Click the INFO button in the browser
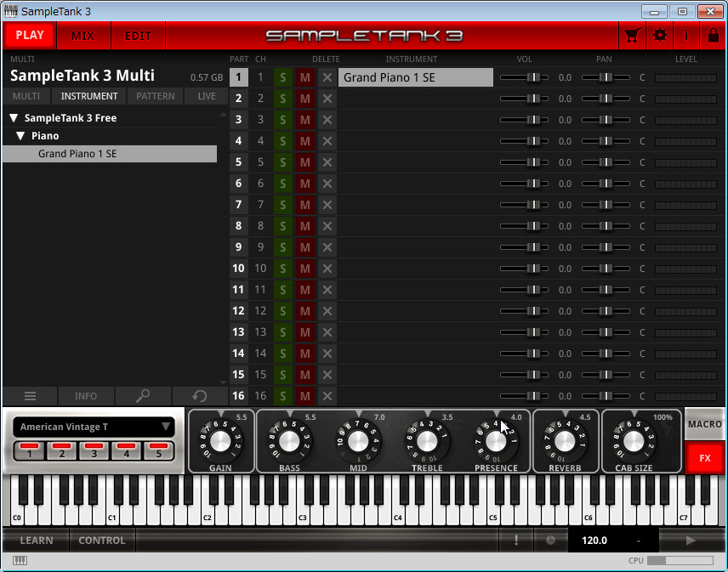 86,395
